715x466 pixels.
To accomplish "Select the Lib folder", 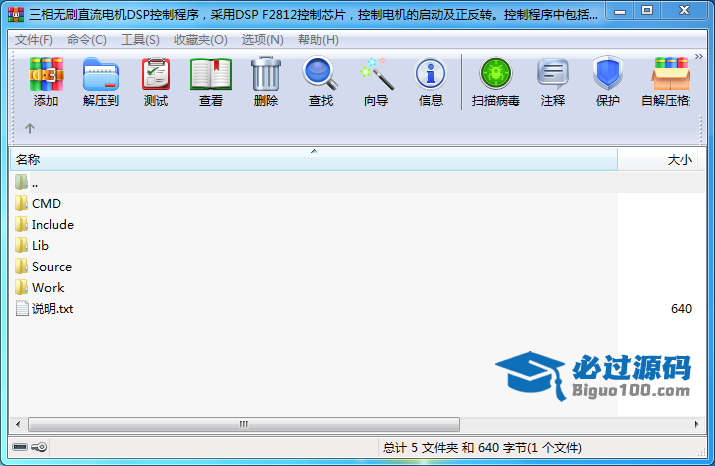I will point(31,245).
